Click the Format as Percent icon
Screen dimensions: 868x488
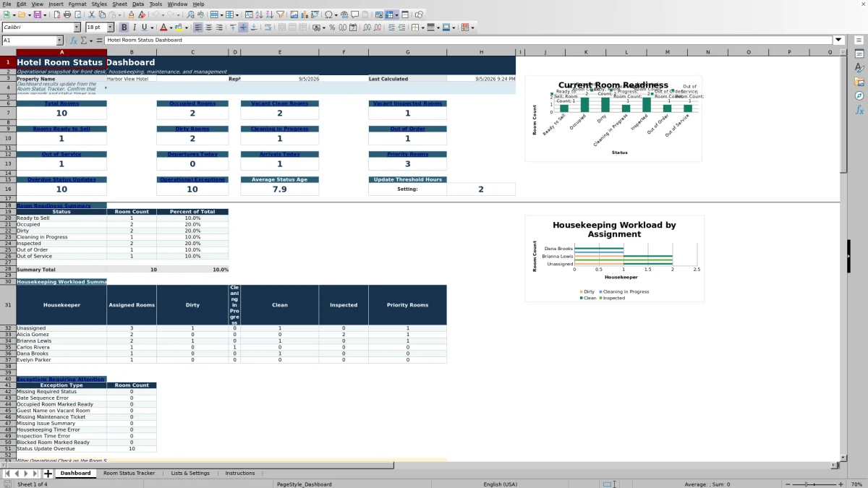(x=332, y=27)
